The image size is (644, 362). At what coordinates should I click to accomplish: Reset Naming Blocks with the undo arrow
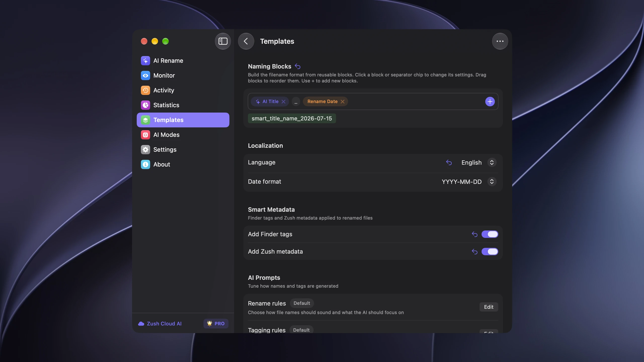[298, 66]
